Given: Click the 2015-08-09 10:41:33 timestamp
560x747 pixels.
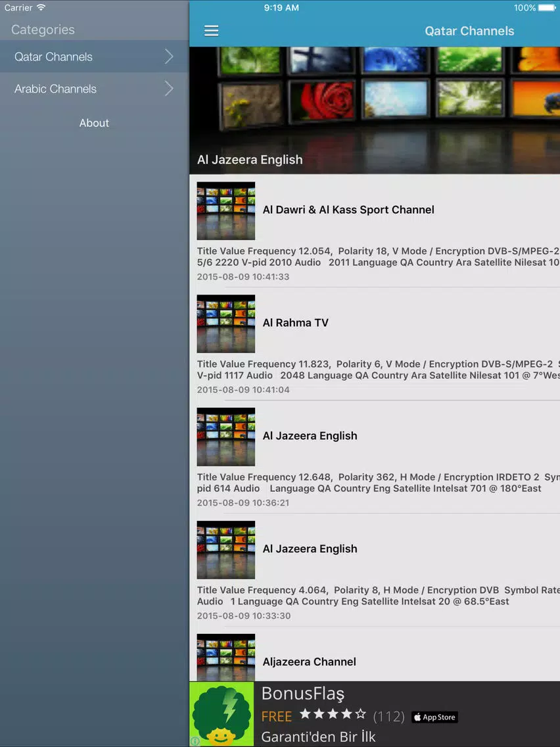Looking at the screenshot, I should pyautogui.click(x=243, y=277).
